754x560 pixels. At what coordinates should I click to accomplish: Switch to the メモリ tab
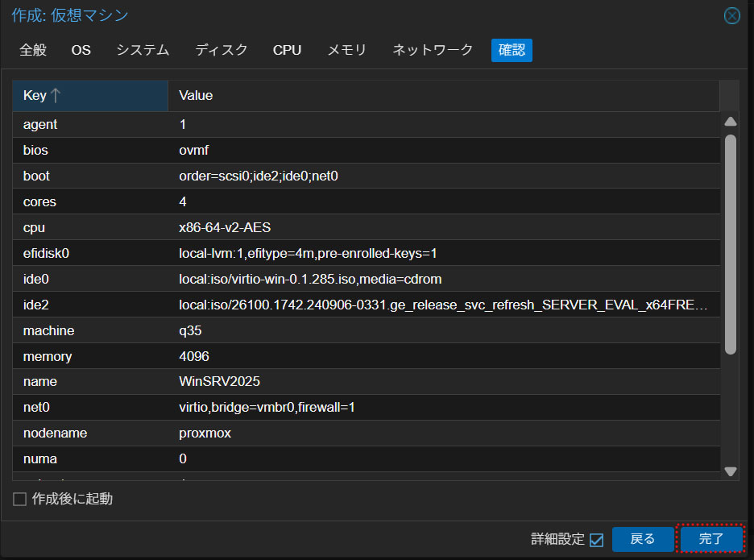pos(346,50)
